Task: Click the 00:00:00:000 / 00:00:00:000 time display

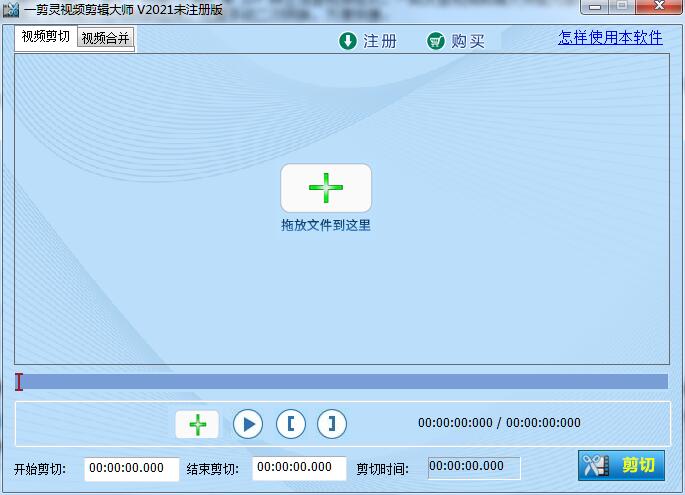Action: 499,422
